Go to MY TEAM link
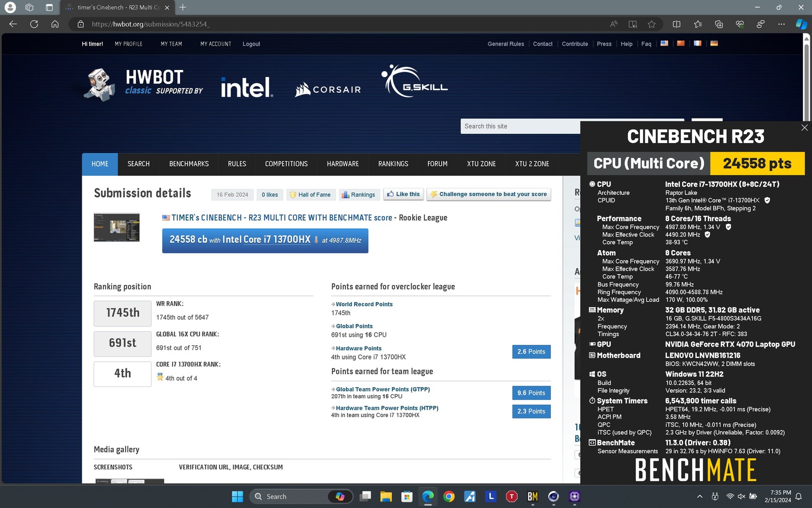The image size is (812, 508). coord(171,44)
